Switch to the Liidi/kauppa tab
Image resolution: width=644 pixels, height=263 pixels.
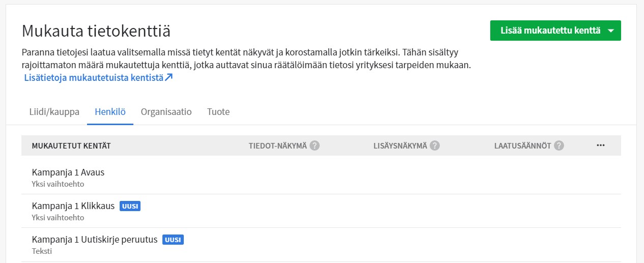click(x=54, y=111)
